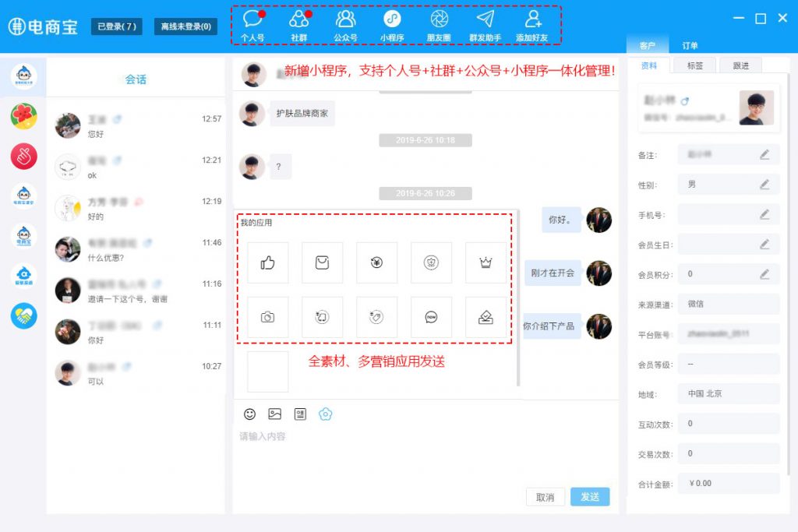Click the 发送 send button
The height and width of the screenshot is (532, 798).
[x=590, y=497]
